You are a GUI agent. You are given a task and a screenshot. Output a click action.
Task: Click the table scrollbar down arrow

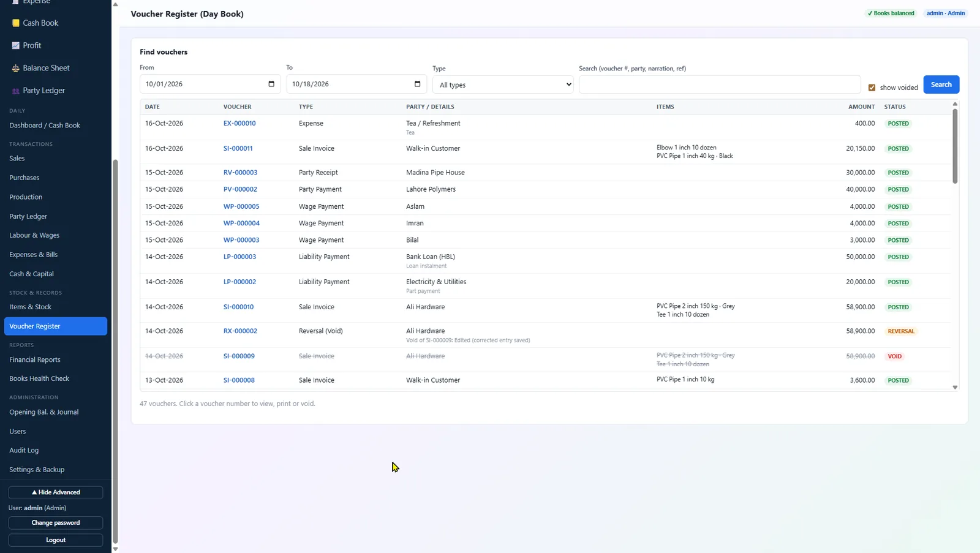955,387
